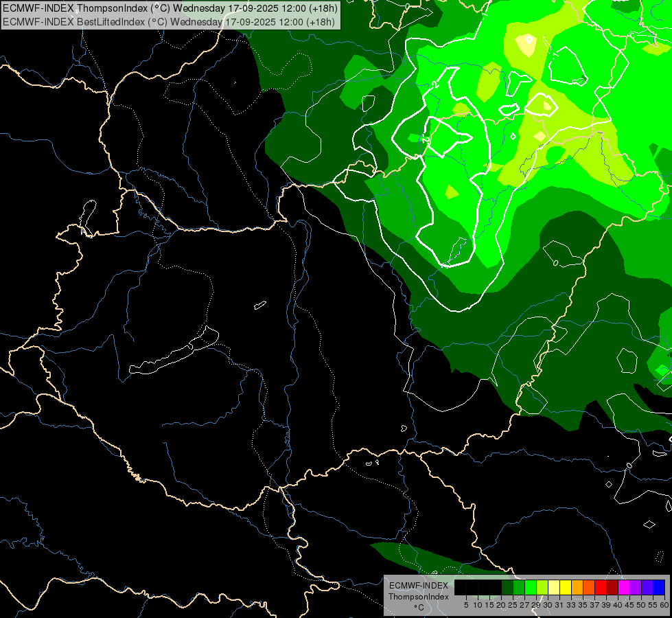672x618 pixels.
Task: Click the legend value label 40
Action: click(x=618, y=605)
